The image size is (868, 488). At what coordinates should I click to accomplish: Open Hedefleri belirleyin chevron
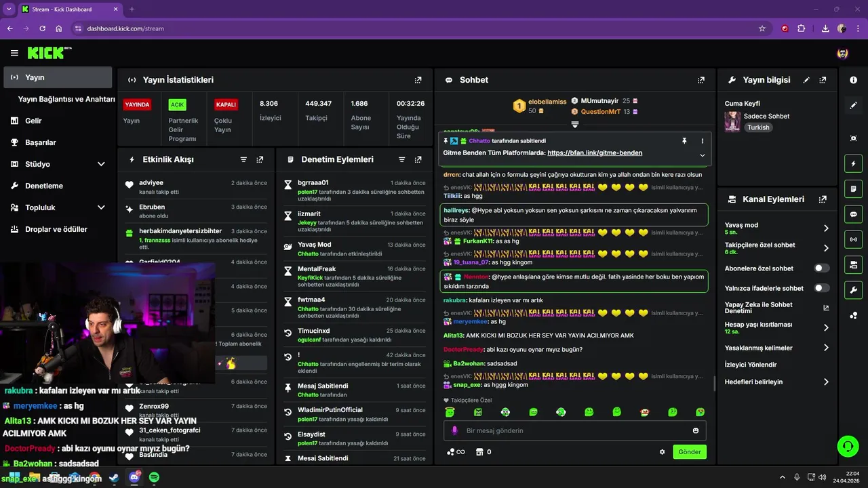tap(826, 382)
